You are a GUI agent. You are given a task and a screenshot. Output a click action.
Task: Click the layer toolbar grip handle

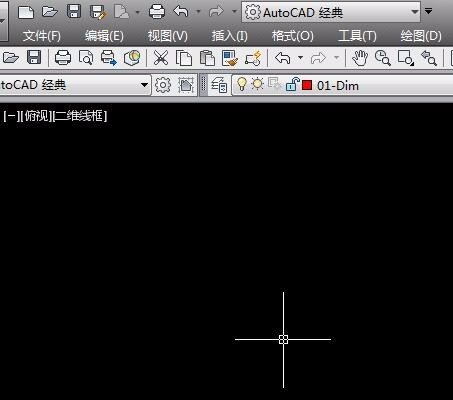pyautogui.click(x=203, y=85)
